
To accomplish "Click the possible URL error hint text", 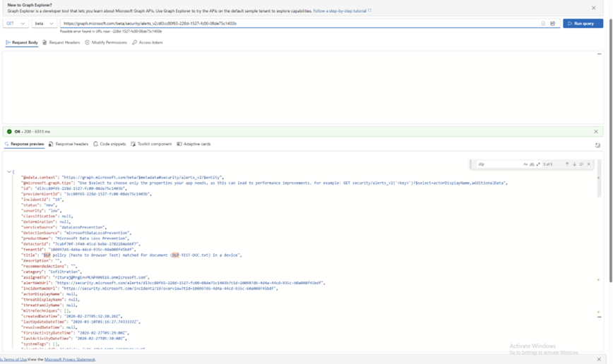I will (x=111, y=31).
